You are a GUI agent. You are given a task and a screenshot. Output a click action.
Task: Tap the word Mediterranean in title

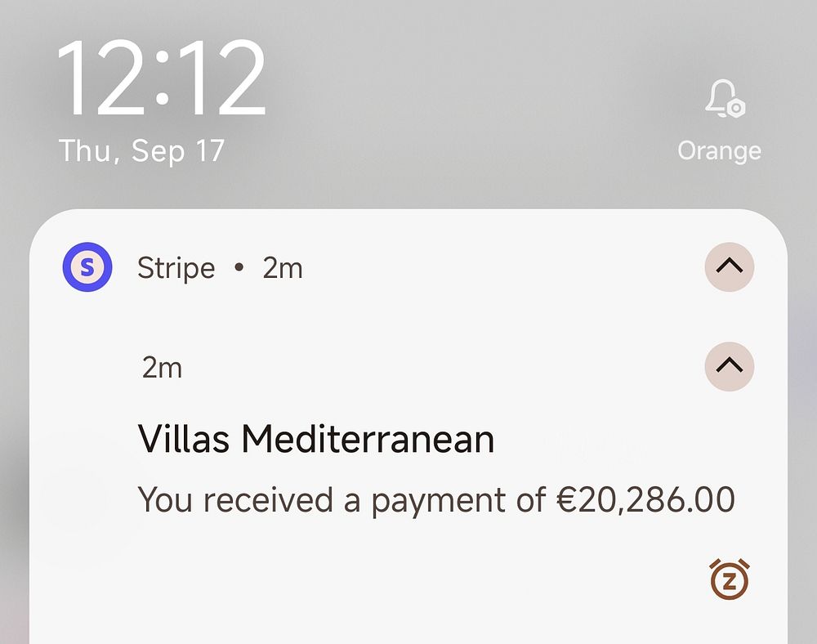(x=368, y=439)
